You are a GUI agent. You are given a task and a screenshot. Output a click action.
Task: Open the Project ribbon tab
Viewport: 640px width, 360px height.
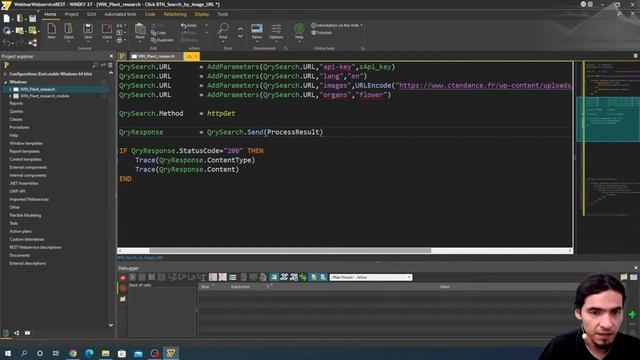71,14
